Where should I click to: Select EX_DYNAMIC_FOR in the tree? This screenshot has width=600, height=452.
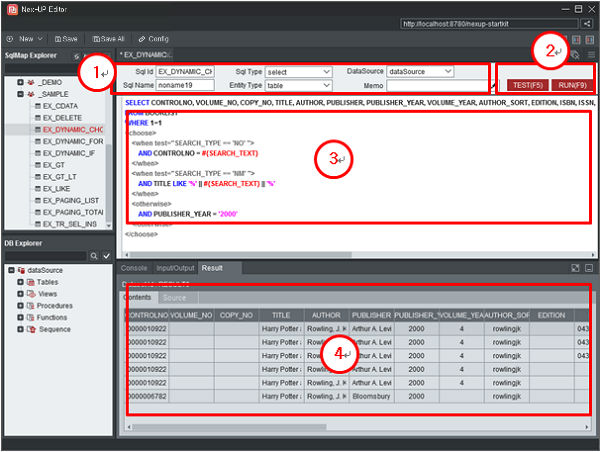click(x=73, y=142)
